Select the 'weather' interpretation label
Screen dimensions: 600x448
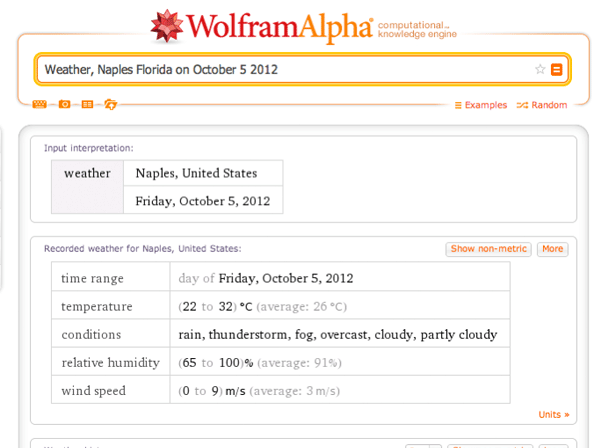coord(88,173)
